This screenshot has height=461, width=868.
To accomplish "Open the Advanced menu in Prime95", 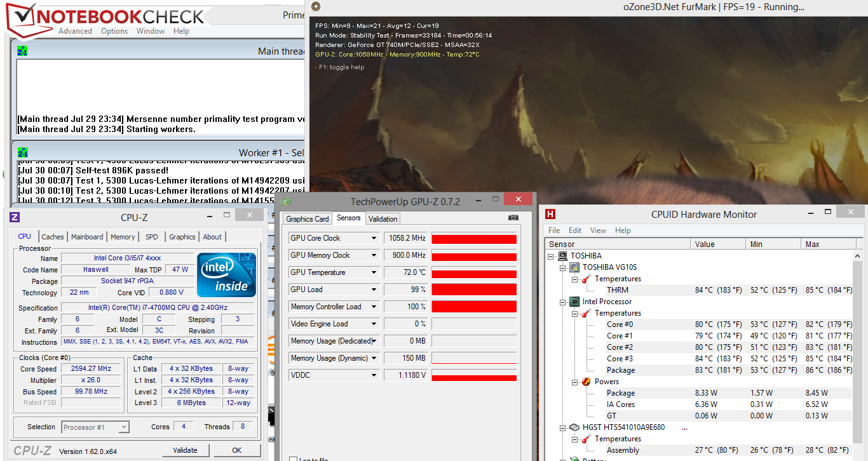I will (x=75, y=31).
